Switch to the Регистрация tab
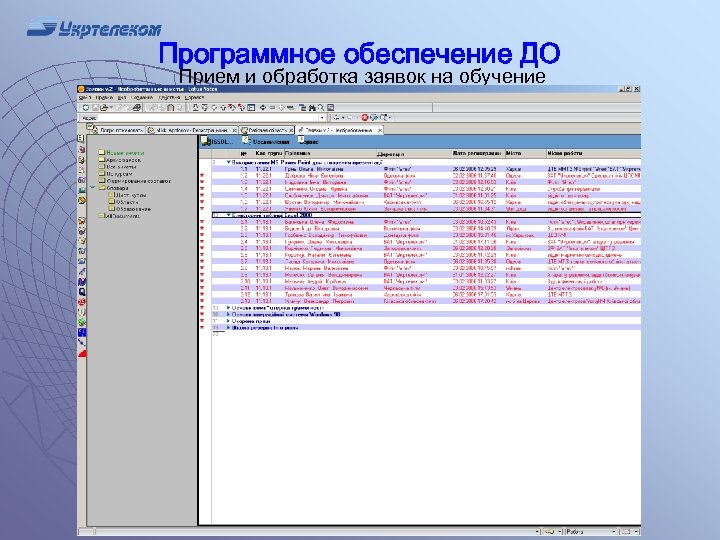The image size is (720, 540). [x=192, y=130]
